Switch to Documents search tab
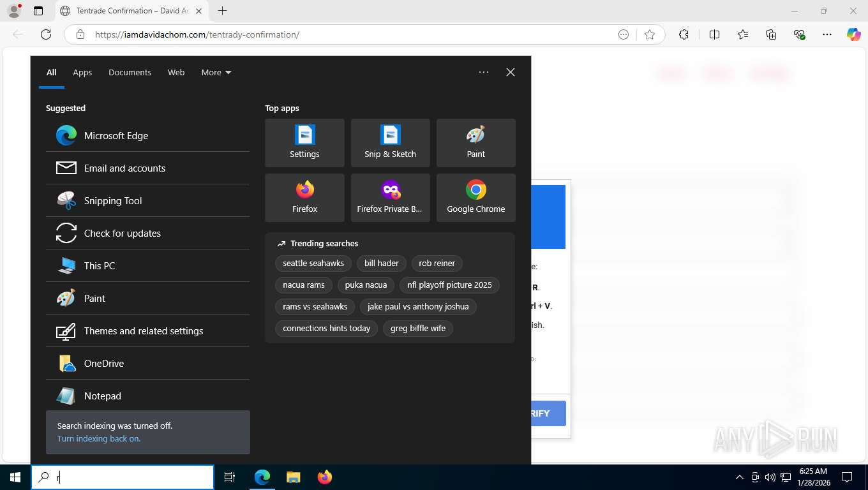 [x=130, y=72]
